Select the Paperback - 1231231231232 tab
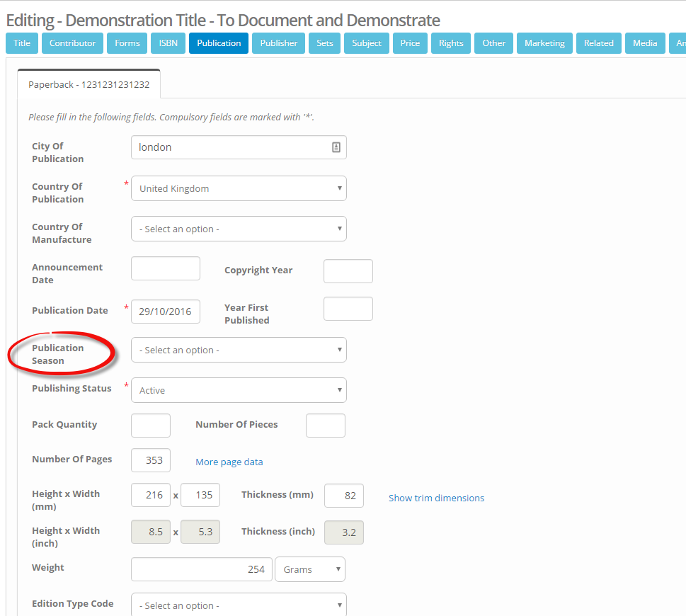The image size is (686, 616). [88, 84]
